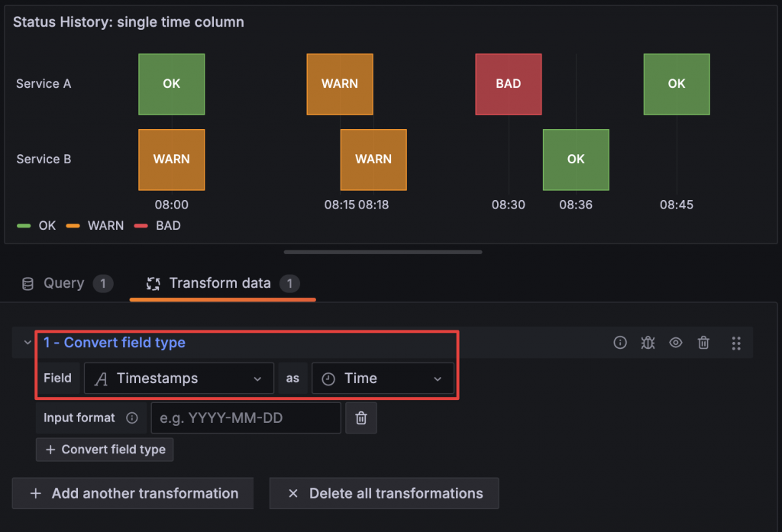Select the Transform data tab

coord(220,284)
